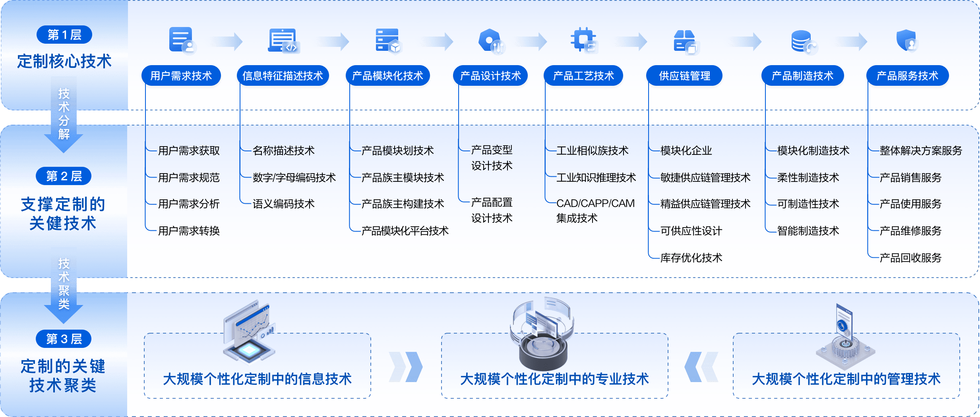
Task: Click the 模块化企业 item
Action: tap(686, 151)
